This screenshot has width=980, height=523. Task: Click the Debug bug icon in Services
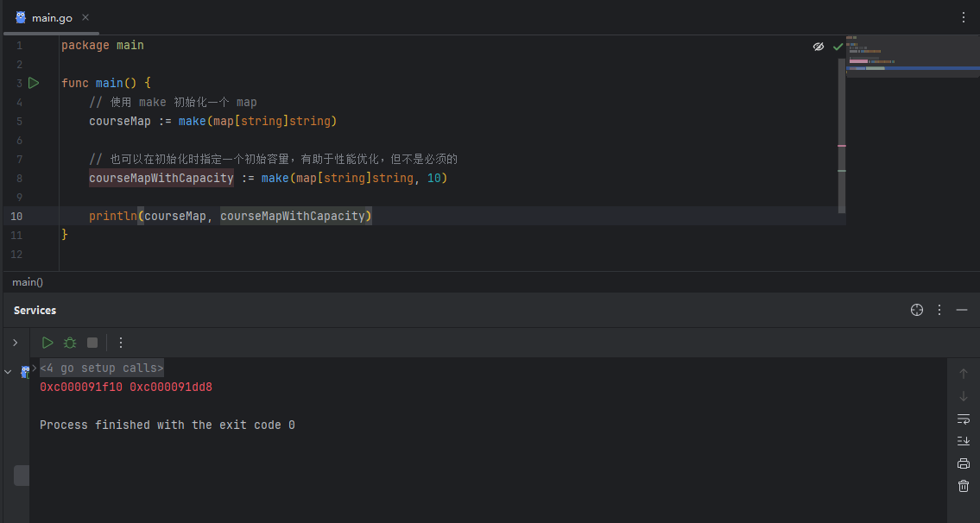[70, 343]
